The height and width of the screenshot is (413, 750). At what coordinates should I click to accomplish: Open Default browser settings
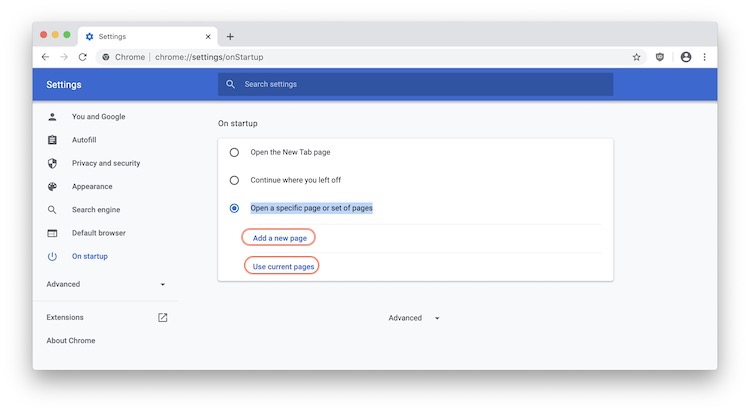[99, 233]
